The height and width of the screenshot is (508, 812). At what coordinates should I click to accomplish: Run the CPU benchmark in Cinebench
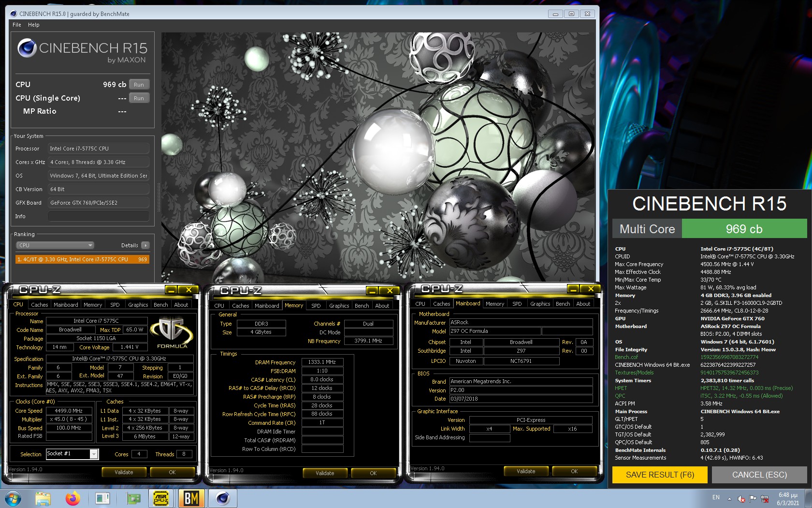point(139,85)
